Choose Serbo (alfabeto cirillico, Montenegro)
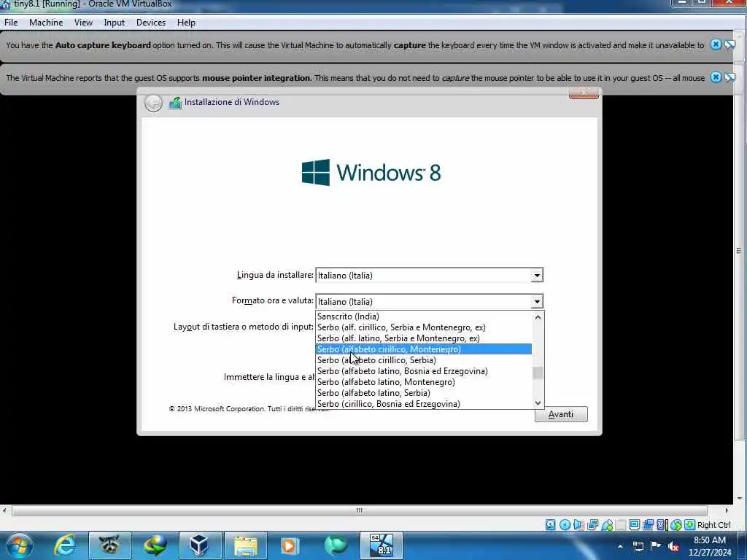The width and height of the screenshot is (747, 560). point(424,349)
